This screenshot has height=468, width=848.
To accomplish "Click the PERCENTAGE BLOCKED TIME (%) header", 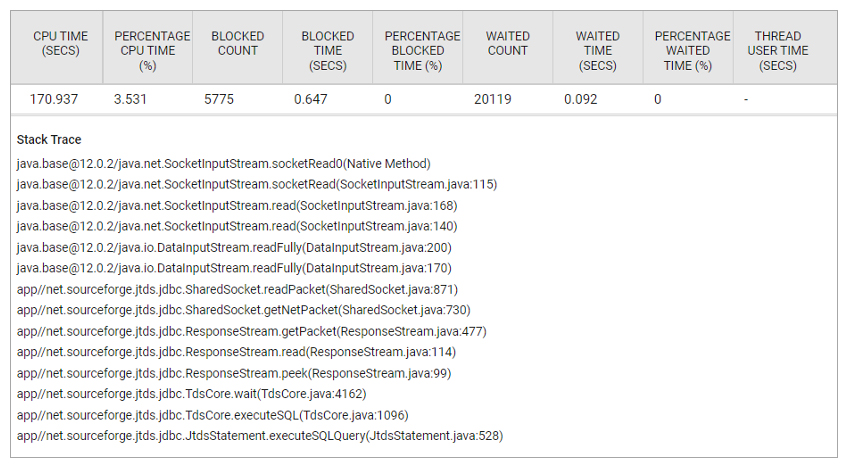I will coord(422,51).
